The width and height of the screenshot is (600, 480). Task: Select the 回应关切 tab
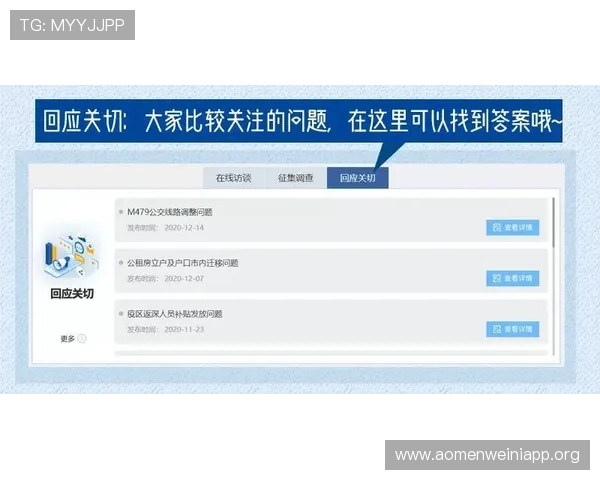[x=358, y=178]
